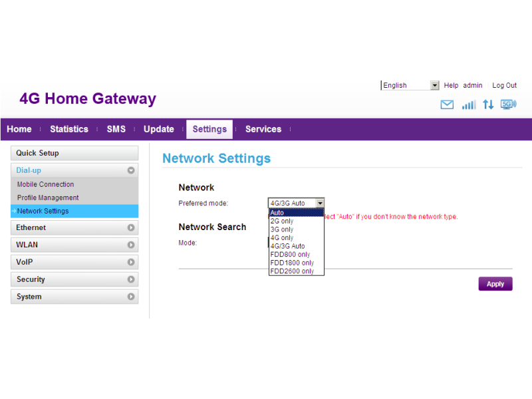Expand the VoIP section arrow icon
The image size is (532, 399).
click(131, 262)
